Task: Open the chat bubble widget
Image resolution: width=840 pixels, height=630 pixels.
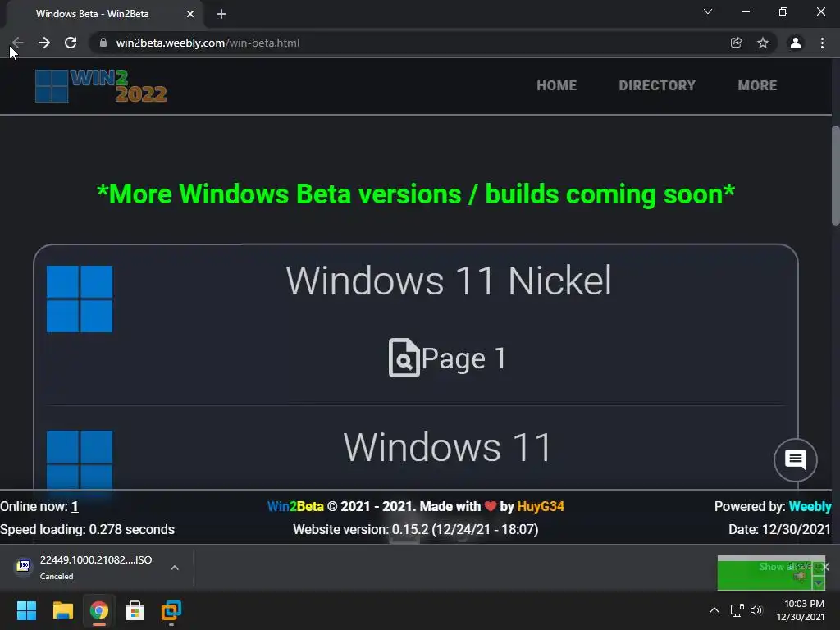Action: (x=796, y=459)
